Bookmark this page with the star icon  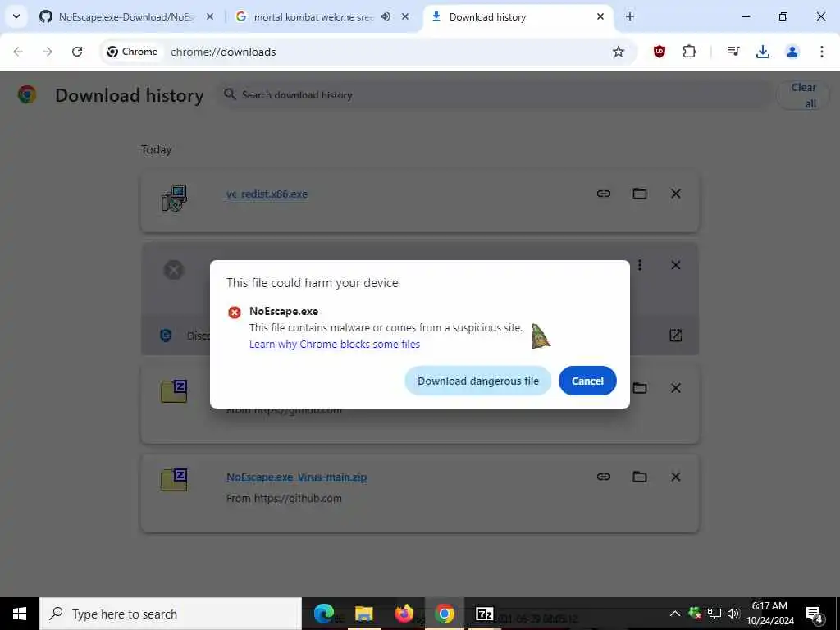tap(619, 52)
